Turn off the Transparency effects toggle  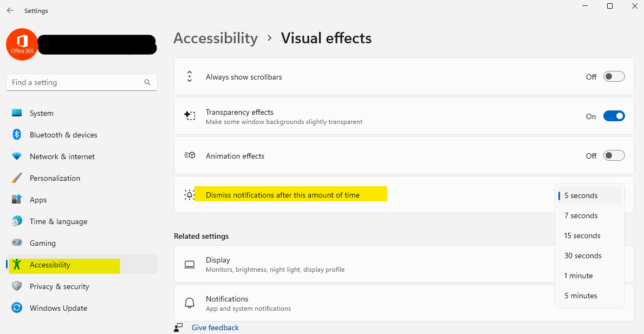click(x=614, y=116)
